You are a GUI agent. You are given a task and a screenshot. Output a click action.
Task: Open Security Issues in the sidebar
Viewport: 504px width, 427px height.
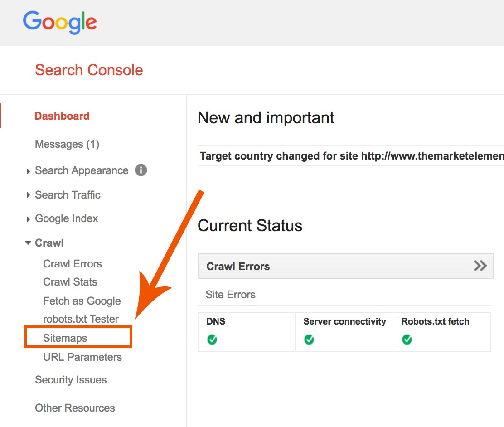71,380
